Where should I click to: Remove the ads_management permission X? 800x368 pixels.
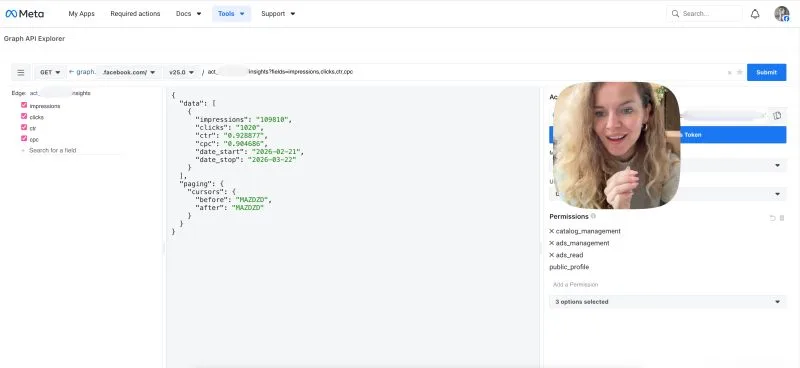click(552, 243)
